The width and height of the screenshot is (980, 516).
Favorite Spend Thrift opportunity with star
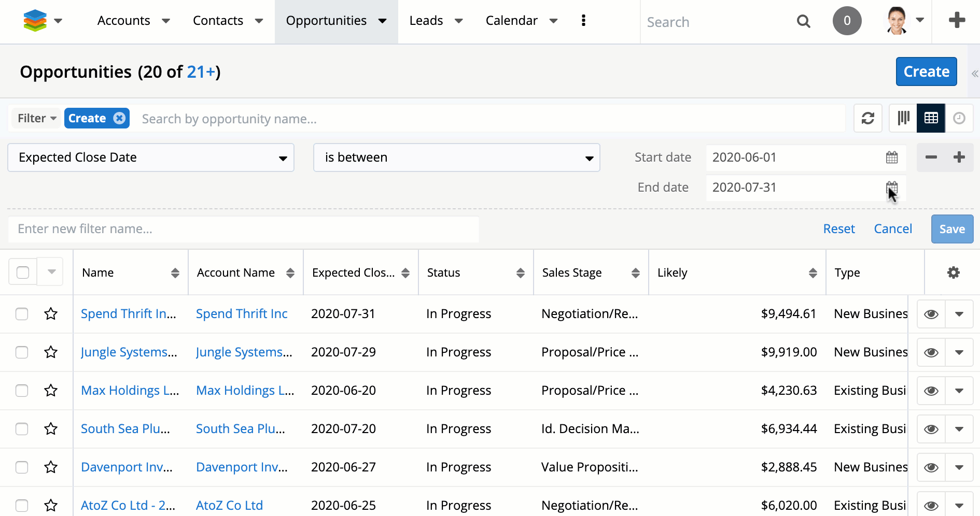tap(51, 314)
